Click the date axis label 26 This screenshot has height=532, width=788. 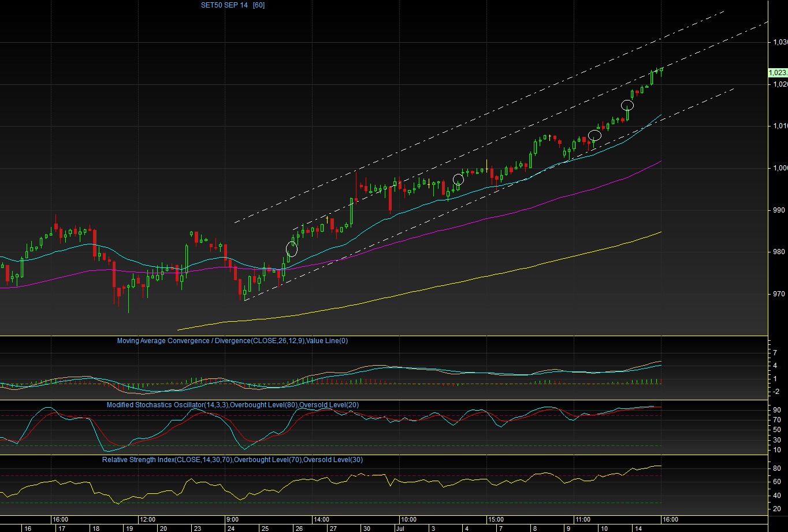coord(299,529)
